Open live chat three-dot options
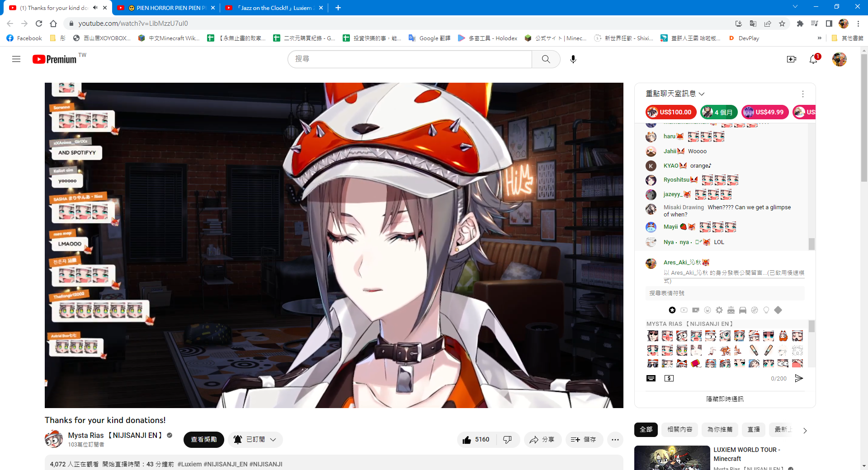 (803, 94)
